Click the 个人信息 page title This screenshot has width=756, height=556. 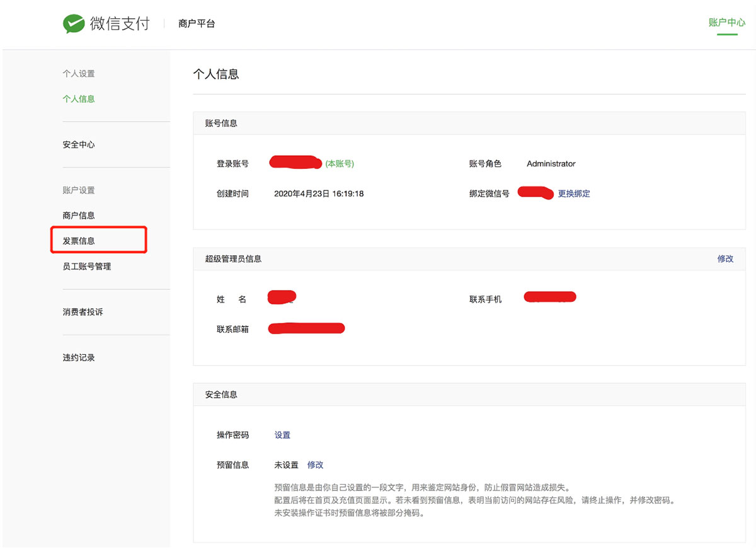(216, 74)
